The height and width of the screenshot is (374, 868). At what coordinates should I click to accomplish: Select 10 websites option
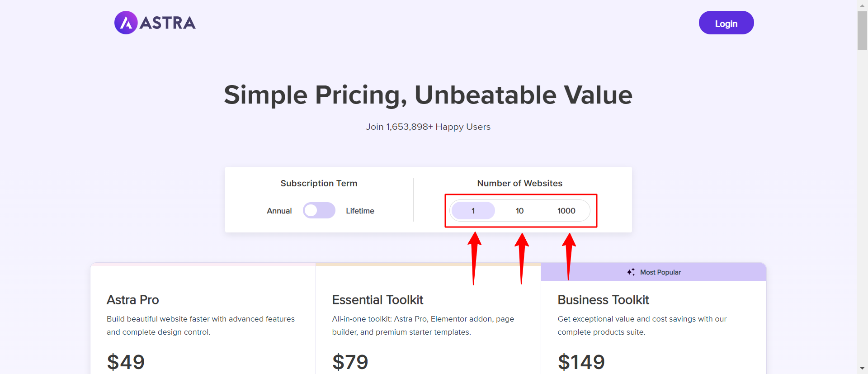(x=520, y=211)
